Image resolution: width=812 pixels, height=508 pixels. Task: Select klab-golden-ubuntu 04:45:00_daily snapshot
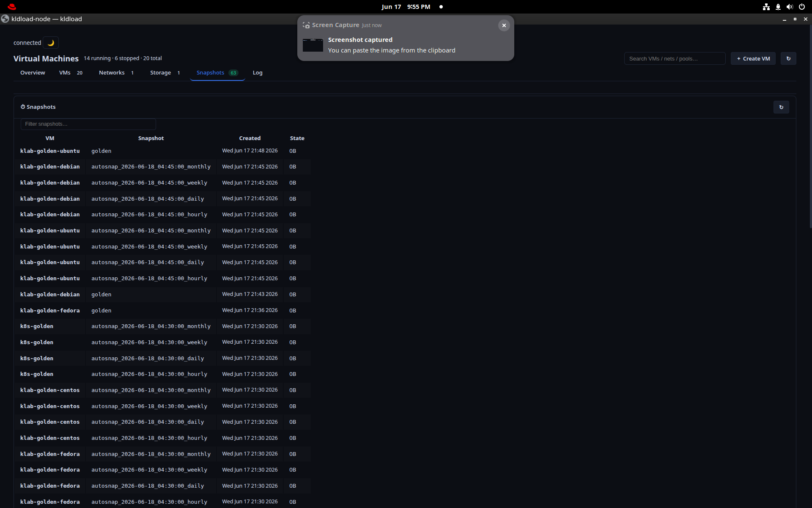(x=162, y=262)
